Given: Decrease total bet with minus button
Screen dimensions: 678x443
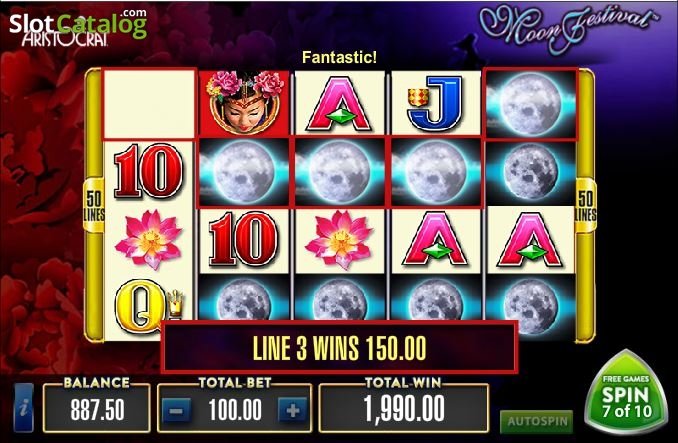Looking at the screenshot, I should tap(176, 410).
